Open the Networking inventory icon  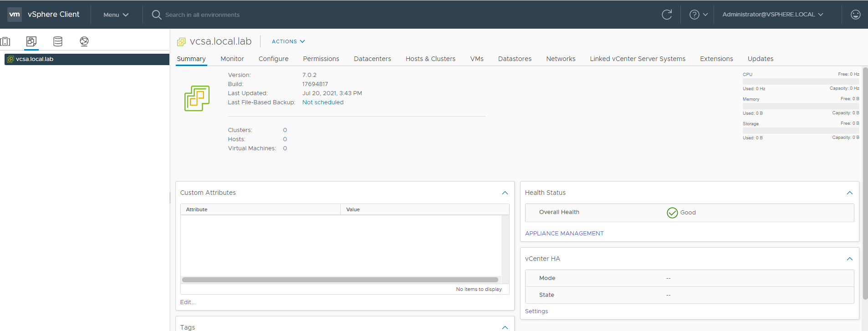pos(84,41)
